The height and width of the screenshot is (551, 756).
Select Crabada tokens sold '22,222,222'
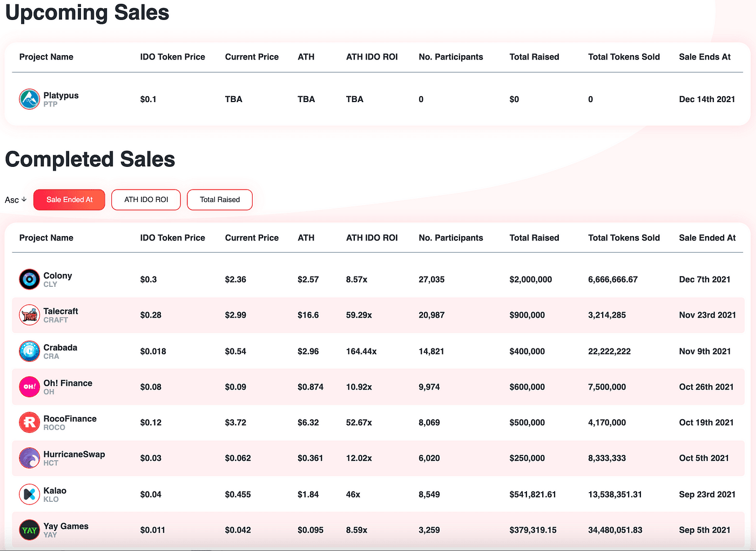[610, 351]
